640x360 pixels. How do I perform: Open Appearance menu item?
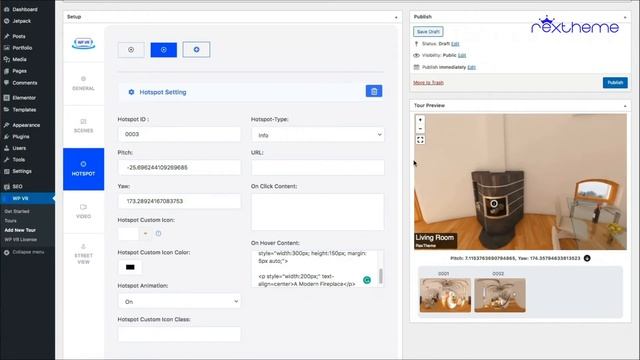click(27, 125)
